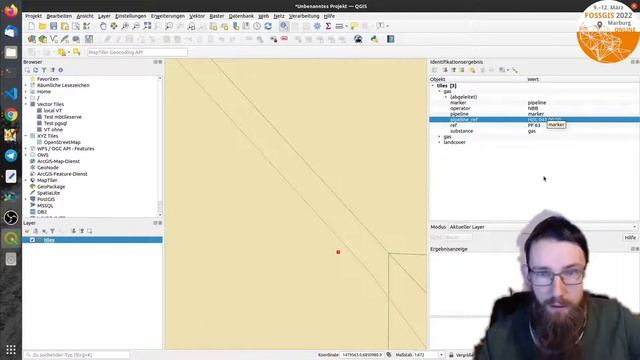Screen dimensions: 640x360
Task: Open the Processing Toolbox gear icon
Action: 317,26
